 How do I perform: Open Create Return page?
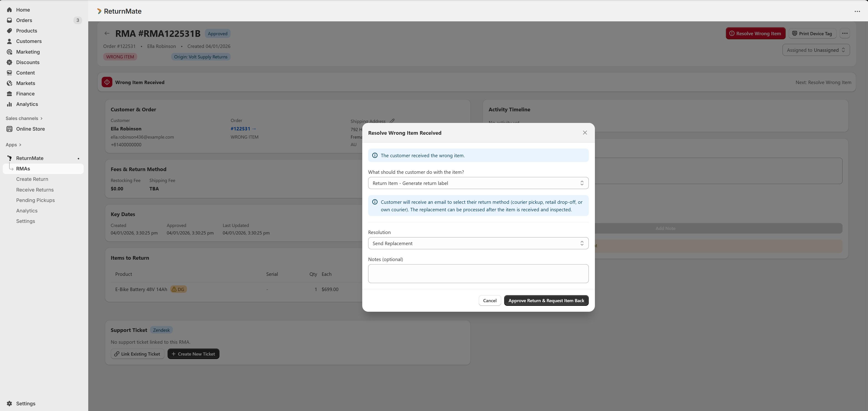(x=32, y=179)
